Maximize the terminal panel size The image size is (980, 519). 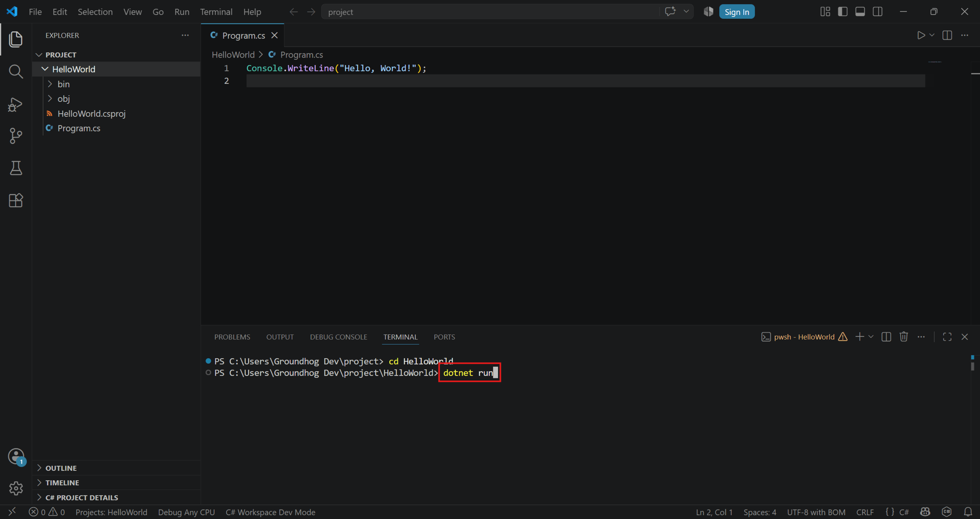(x=947, y=337)
